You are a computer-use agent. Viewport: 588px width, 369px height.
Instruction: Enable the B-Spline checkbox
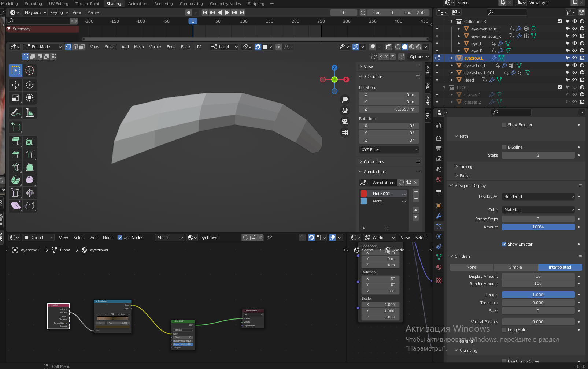[504, 147]
